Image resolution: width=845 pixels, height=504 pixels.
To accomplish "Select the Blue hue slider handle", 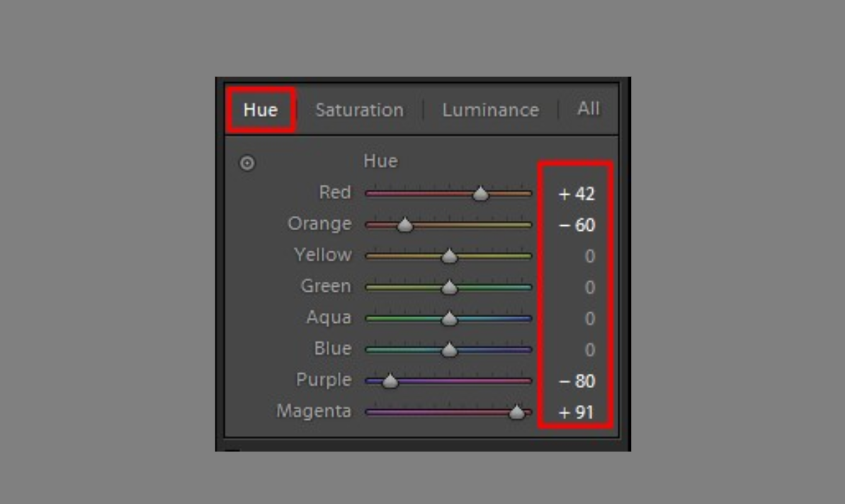I will (449, 350).
